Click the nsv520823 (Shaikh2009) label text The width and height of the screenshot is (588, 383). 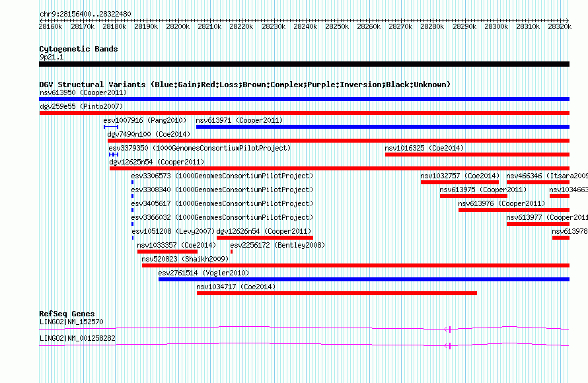point(185,259)
